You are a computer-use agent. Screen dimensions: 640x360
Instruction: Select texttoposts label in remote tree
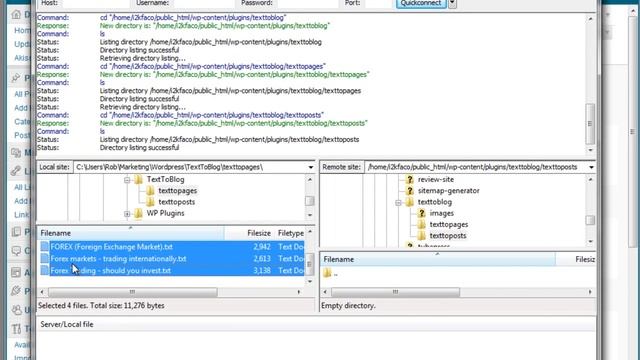448,236
